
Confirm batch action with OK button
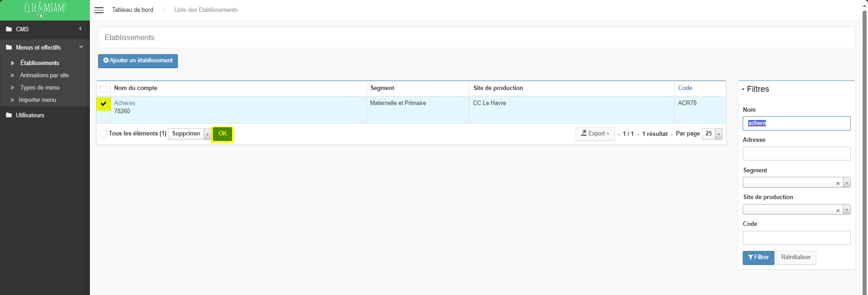222,134
